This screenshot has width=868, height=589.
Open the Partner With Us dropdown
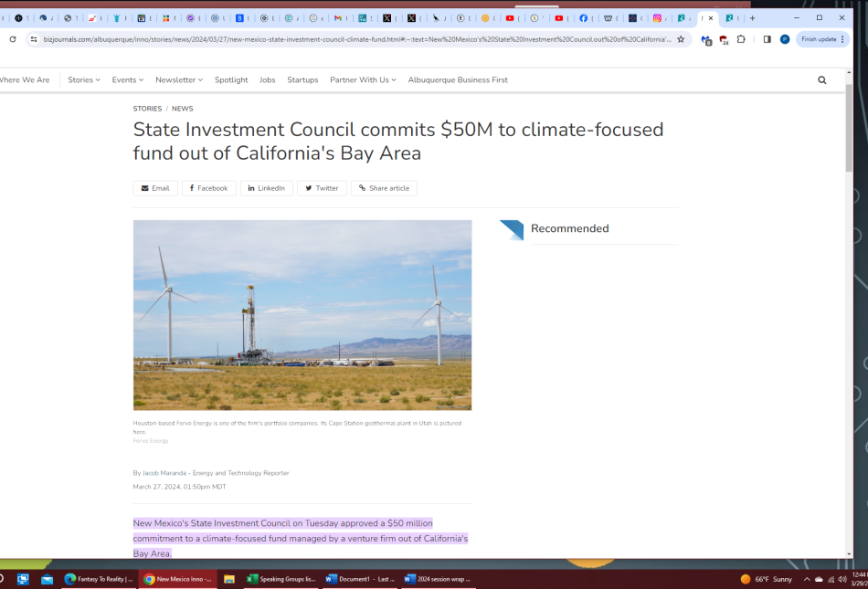[x=363, y=80]
